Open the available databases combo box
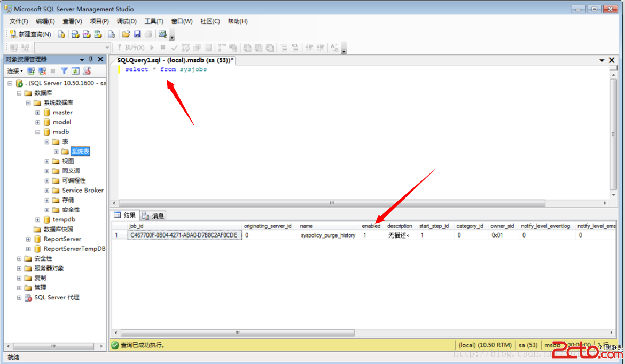The height and width of the screenshot is (364, 625). [72, 48]
